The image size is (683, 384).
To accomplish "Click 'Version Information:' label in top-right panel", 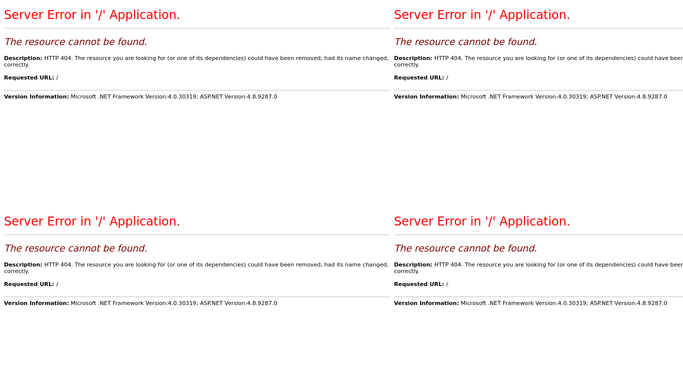I will pyautogui.click(x=426, y=97).
